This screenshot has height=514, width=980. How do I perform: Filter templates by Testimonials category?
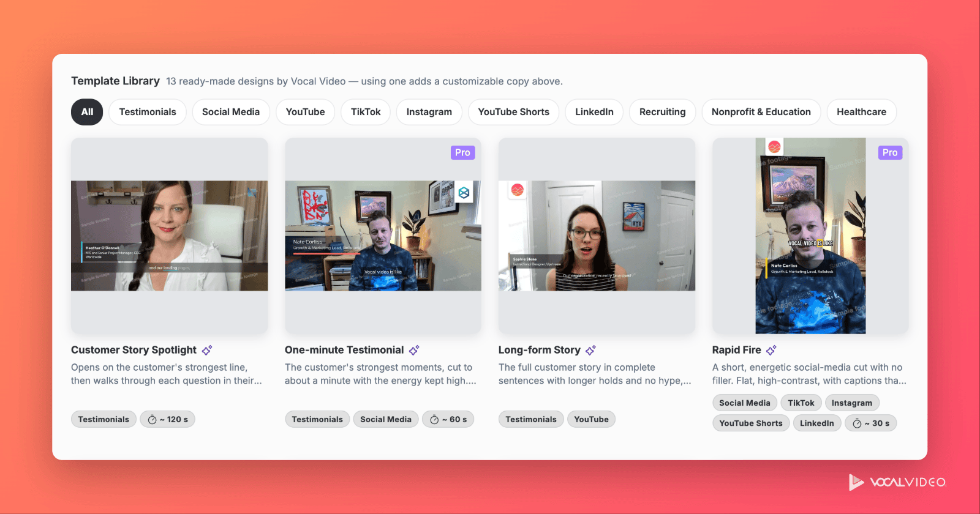click(x=148, y=112)
